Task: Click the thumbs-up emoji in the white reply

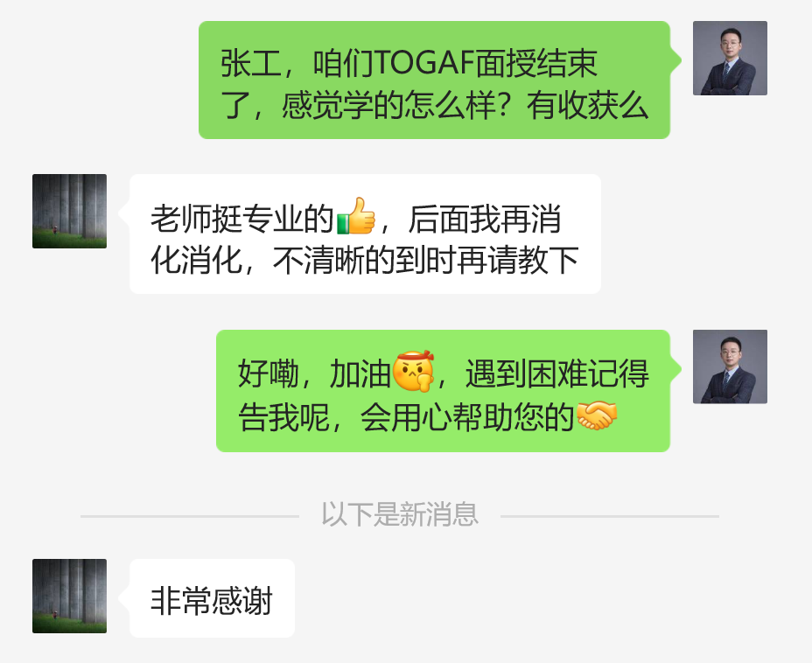Action: (356, 216)
